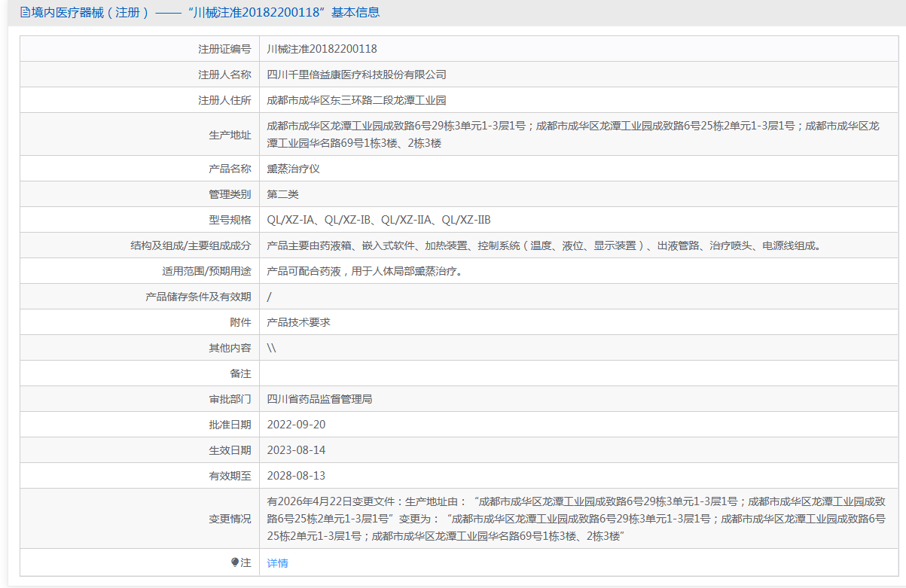
Task: Select effective date 2023-08-14
Action: [x=297, y=450]
